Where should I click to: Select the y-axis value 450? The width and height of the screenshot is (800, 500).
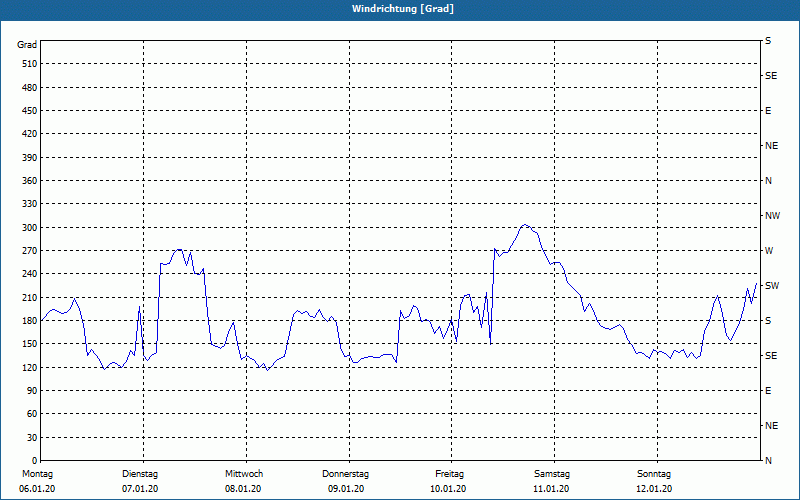[x=29, y=111]
